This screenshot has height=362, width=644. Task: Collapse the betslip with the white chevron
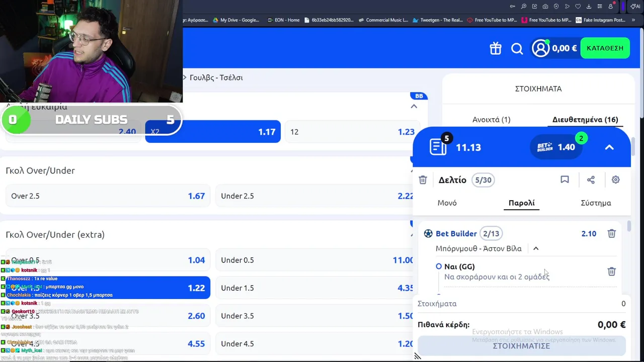tap(609, 147)
